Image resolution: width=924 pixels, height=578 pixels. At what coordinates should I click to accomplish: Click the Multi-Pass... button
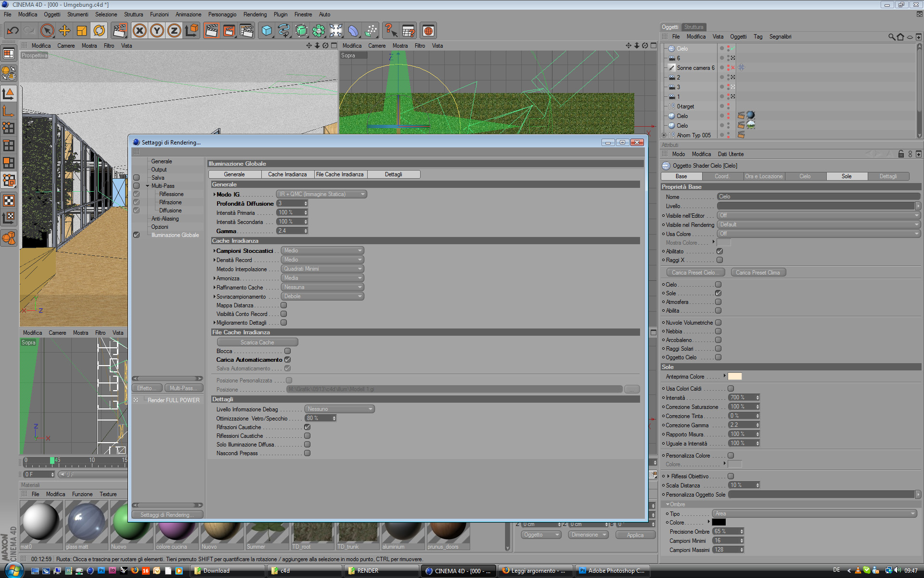183,388
